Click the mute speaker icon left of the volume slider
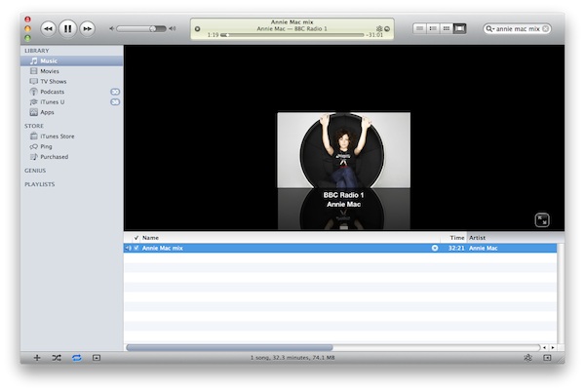This screenshot has height=392, width=585. pyautogui.click(x=111, y=28)
